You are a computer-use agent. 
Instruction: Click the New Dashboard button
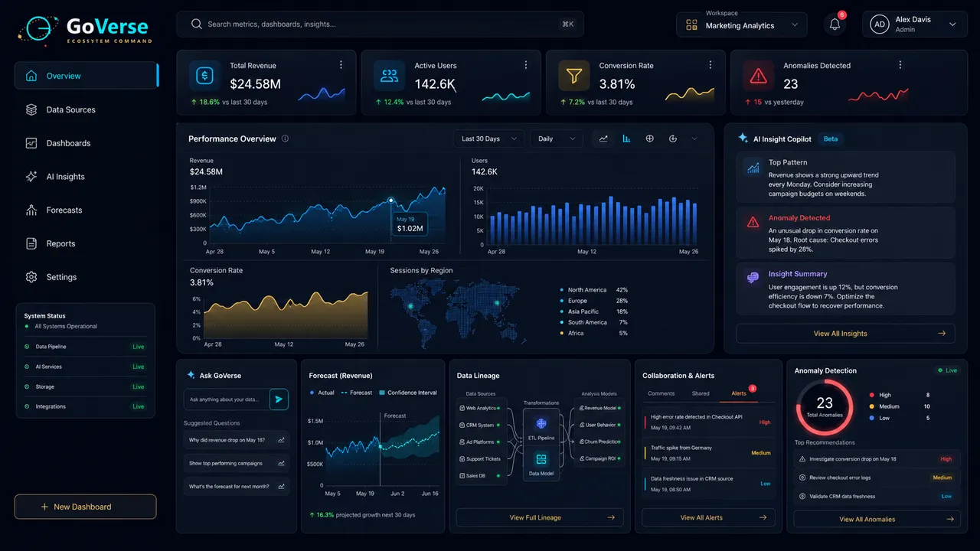85,507
